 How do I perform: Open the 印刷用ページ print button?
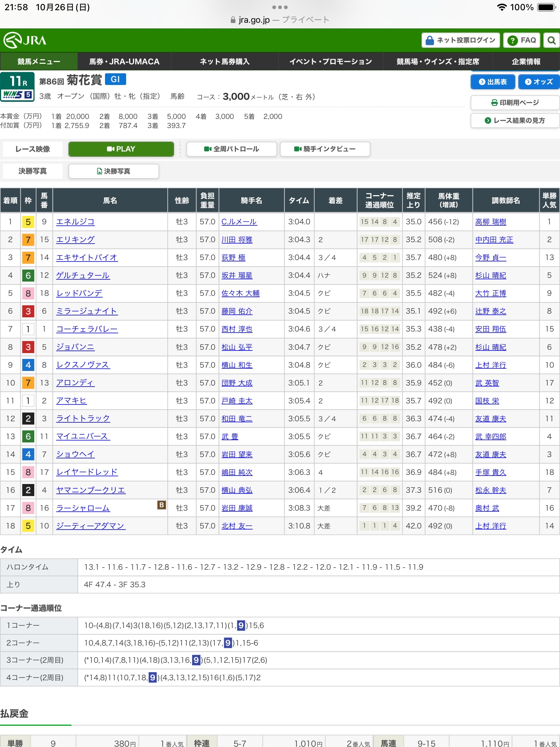(515, 102)
